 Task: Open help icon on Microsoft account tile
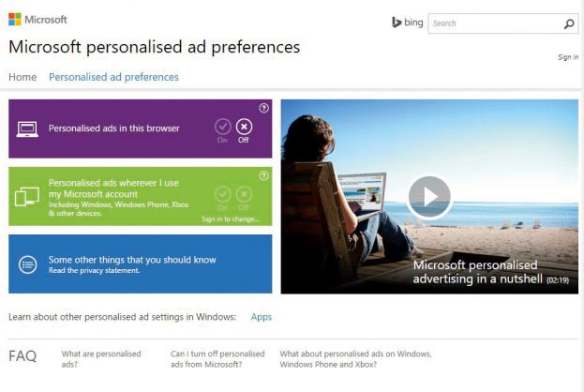tap(263, 175)
